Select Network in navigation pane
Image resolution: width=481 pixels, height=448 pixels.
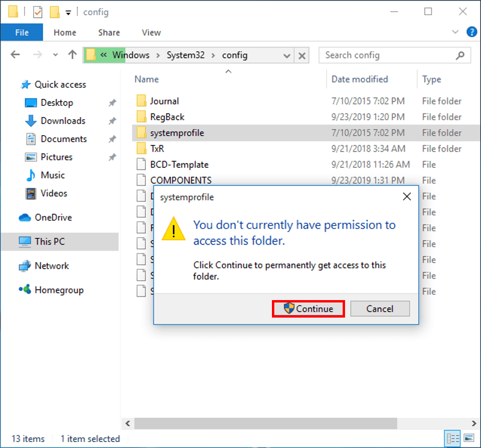51,266
